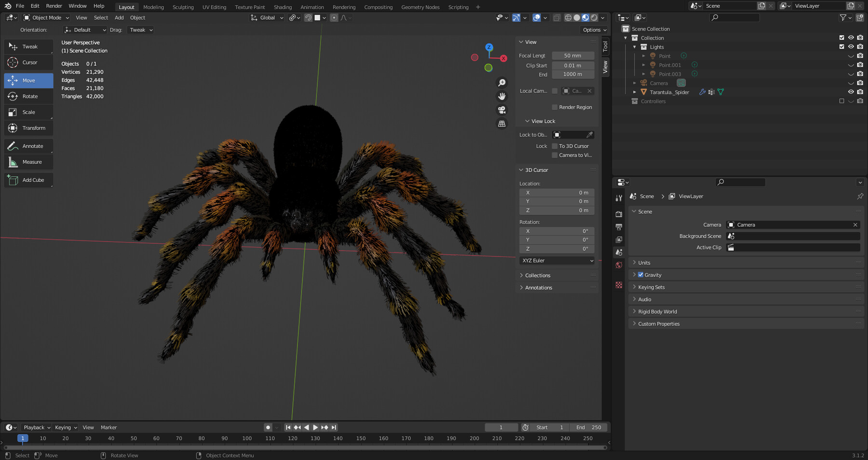Open the Output properties tab
Screen dimensions: 868x460
619,227
